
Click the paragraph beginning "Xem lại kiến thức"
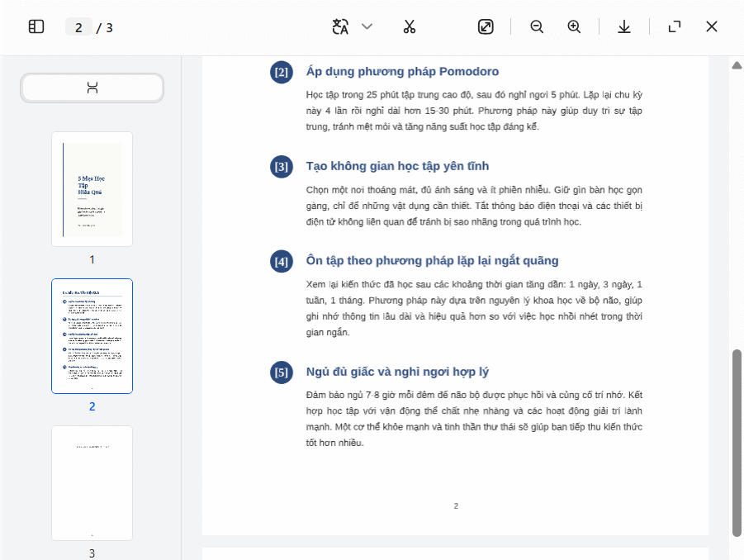coord(474,308)
